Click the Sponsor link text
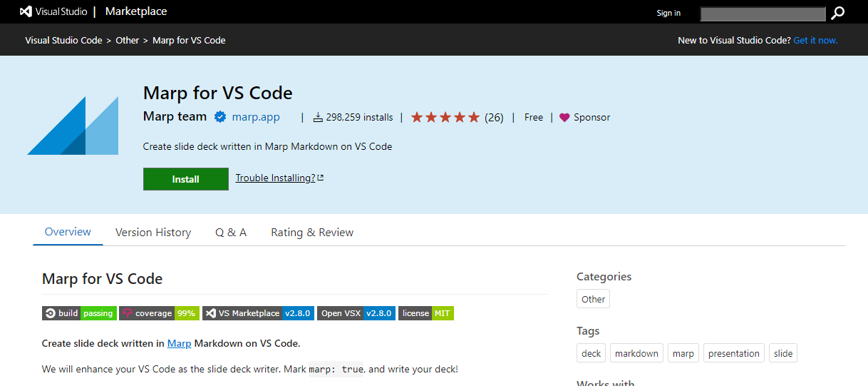The image size is (868, 386). tap(592, 117)
